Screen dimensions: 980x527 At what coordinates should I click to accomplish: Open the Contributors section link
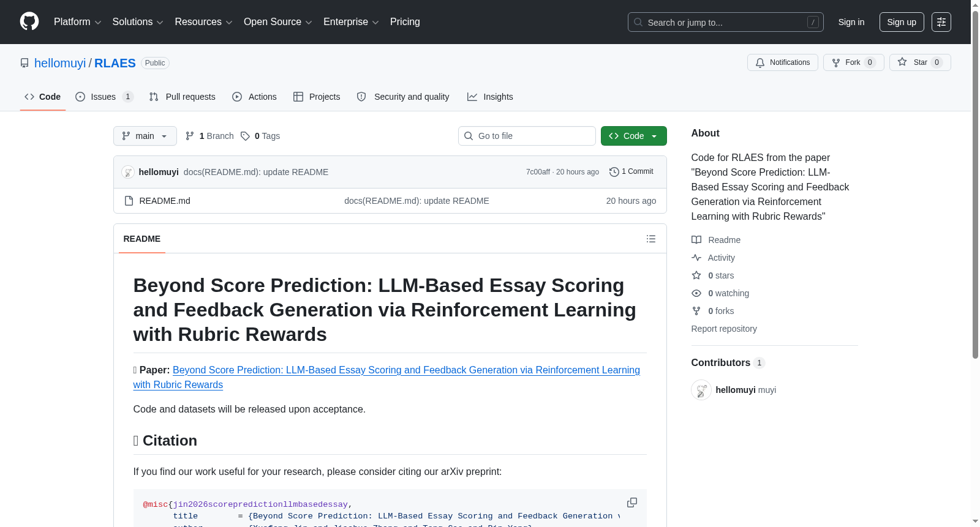click(x=728, y=362)
